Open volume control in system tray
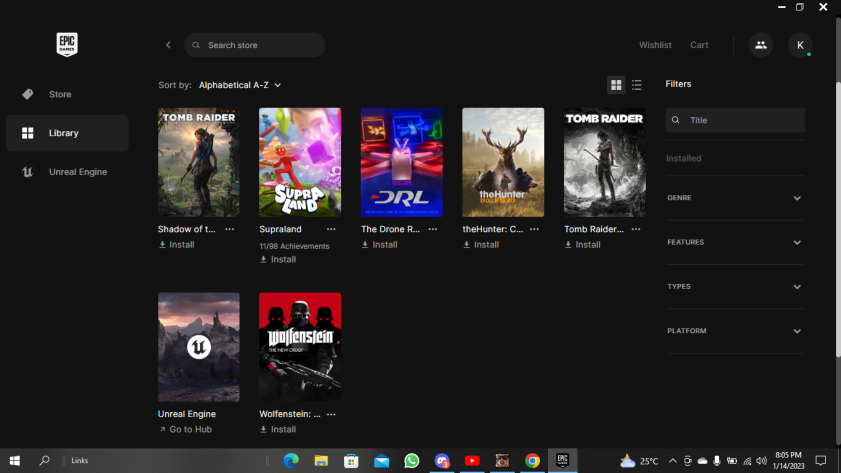841x473 pixels. click(762, 461)
